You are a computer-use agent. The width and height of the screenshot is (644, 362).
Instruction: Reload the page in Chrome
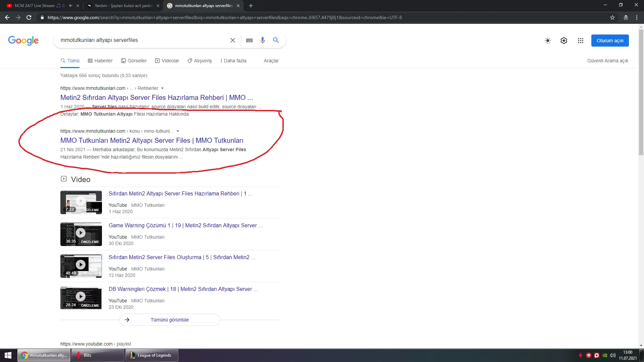click(29, 17)
